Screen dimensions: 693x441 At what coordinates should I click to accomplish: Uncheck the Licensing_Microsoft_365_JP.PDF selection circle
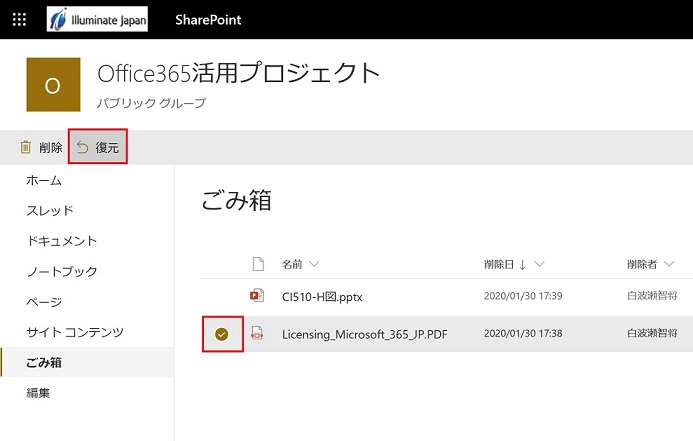[222, 334]
